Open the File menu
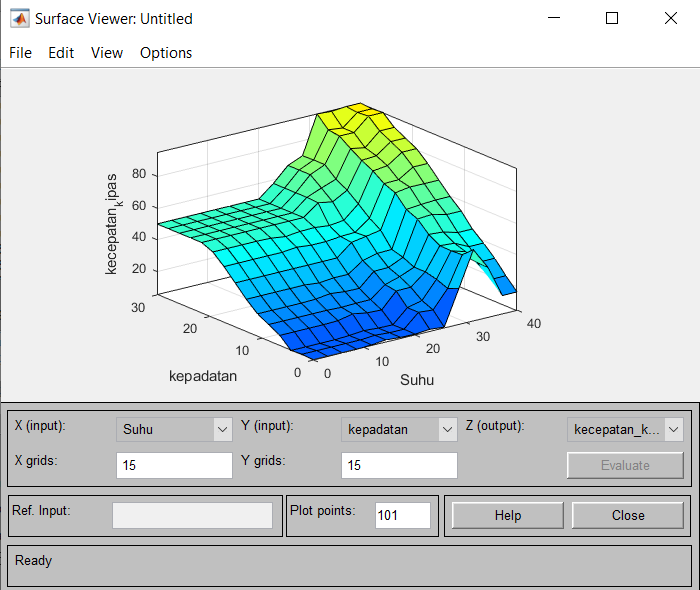Screen dimensions: 700x590 coord(21,53)
